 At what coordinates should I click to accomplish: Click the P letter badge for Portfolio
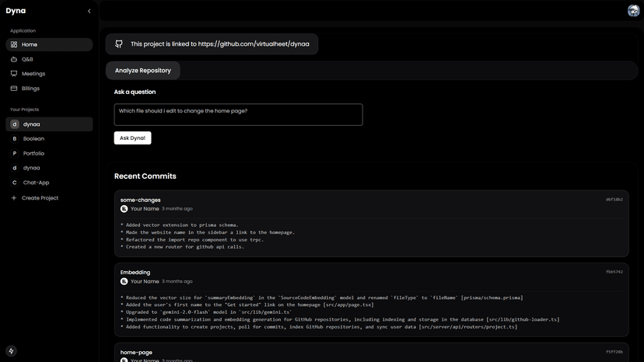click(14, 153)
